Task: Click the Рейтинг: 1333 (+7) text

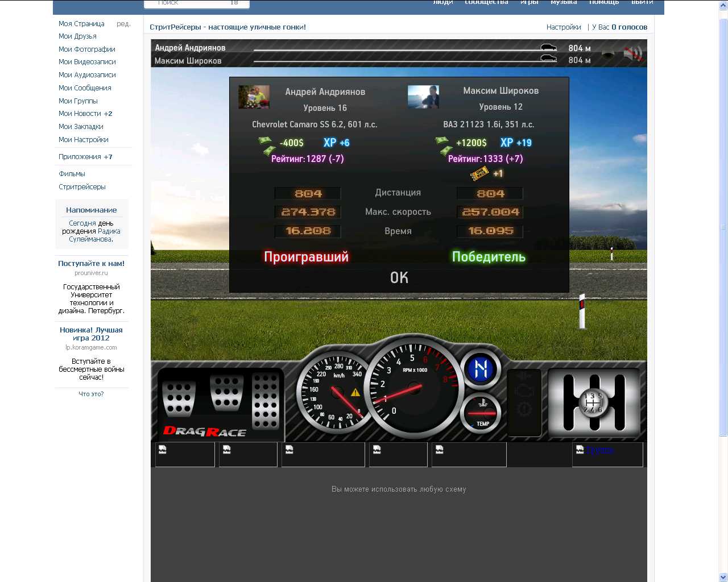Action: tap(485, 159)
